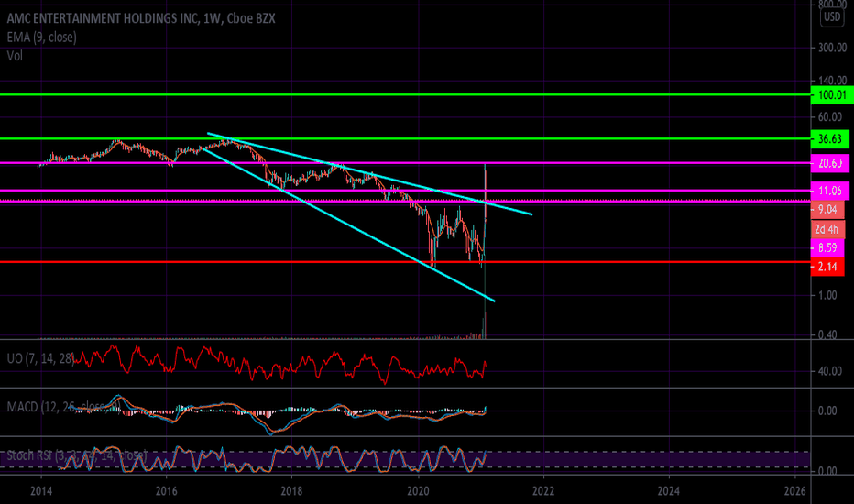Screen dimensions: 854x504
Task: Click the Stoch RSI indicator label
Action: [x=77, y=455]
